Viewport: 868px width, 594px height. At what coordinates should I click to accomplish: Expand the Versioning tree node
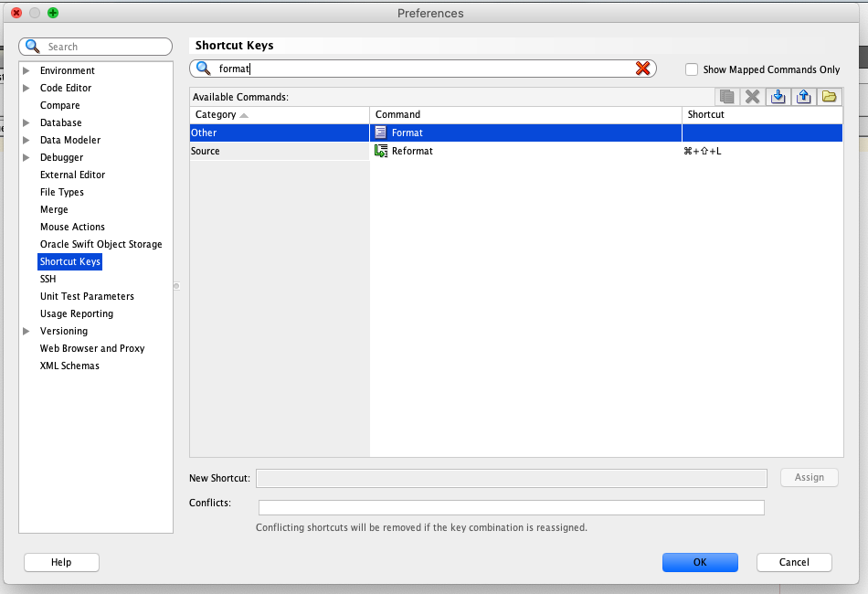(x=26, y=331)
